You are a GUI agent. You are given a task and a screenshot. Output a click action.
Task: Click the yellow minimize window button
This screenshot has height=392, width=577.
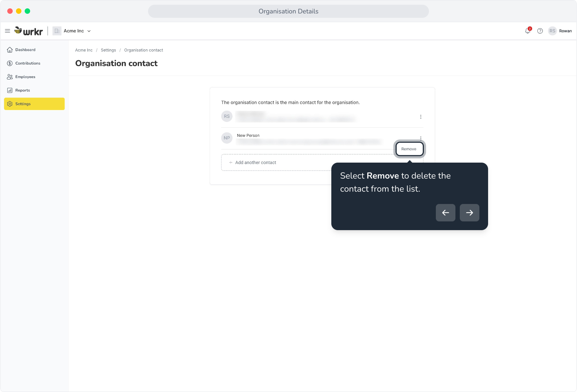coord(19,11)
